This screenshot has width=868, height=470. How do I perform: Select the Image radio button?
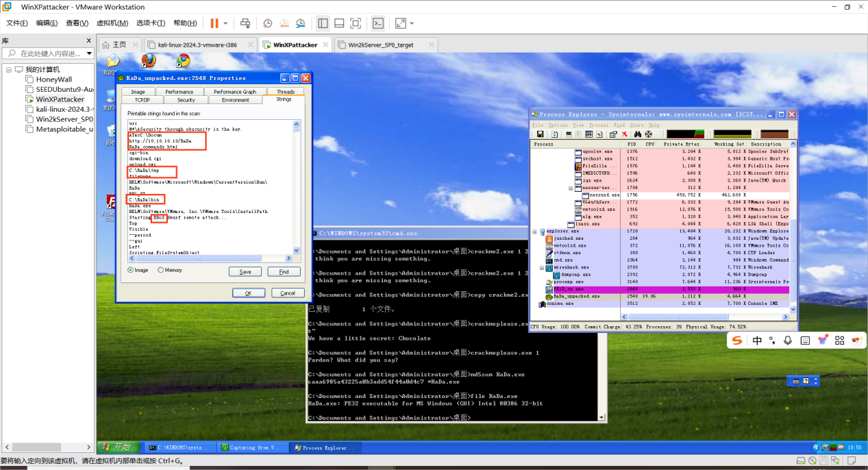(131, 270)
